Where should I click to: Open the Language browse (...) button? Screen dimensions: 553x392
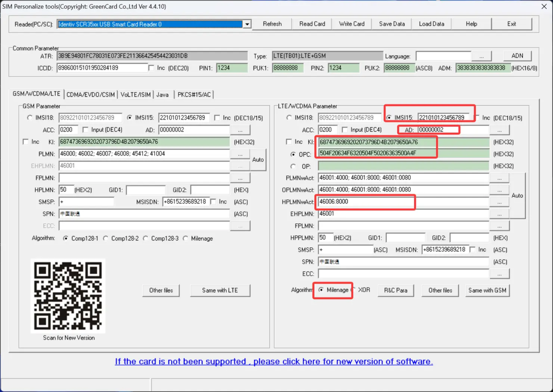[482, 57]
